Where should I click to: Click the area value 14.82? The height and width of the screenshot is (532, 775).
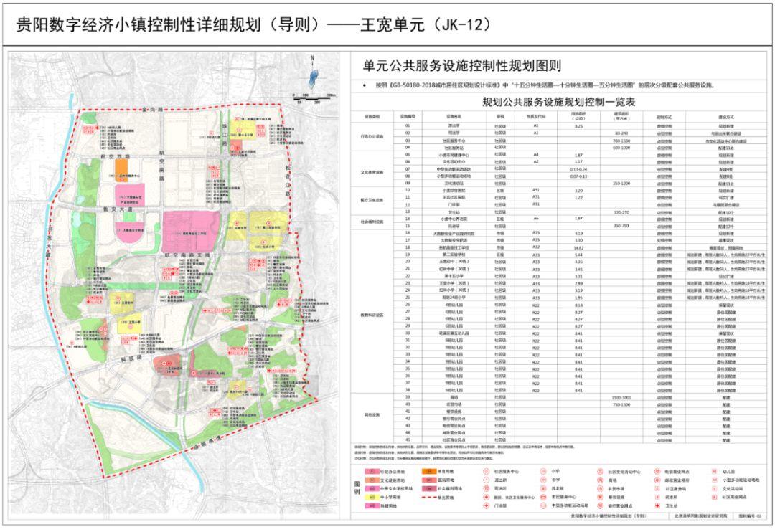579,247
